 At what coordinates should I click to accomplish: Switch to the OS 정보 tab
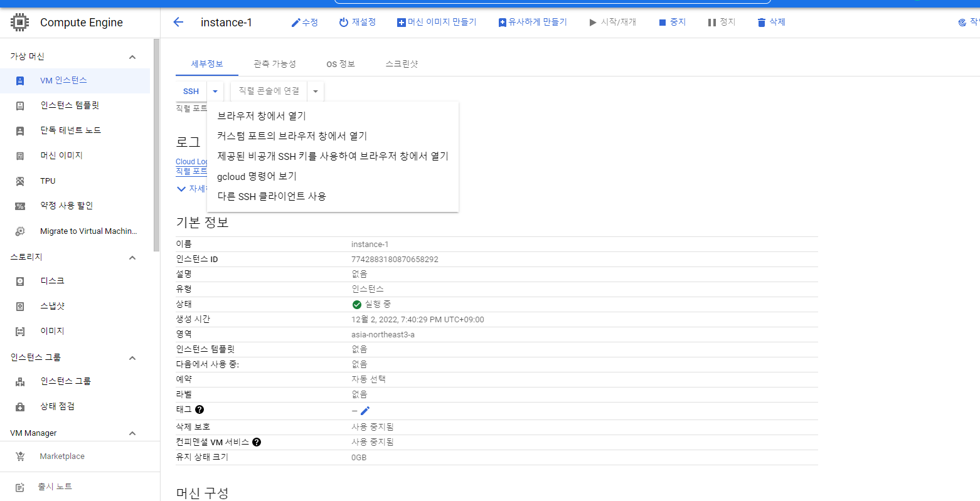click(341, 64)
